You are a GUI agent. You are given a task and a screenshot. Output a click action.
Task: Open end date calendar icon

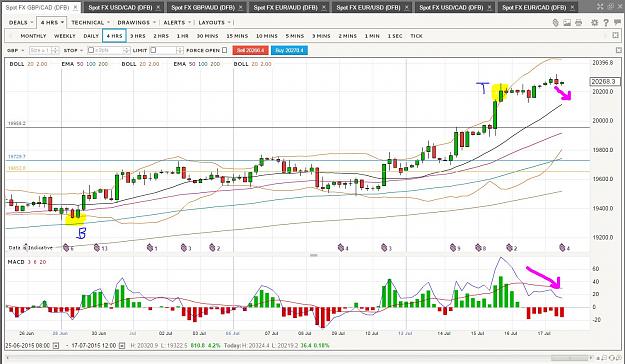click(122, 346)
